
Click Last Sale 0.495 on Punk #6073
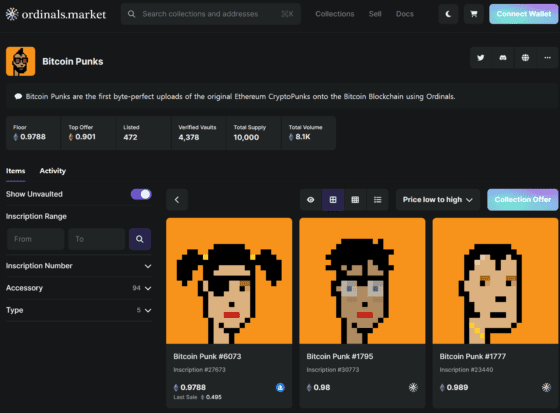tap(198, 397)
